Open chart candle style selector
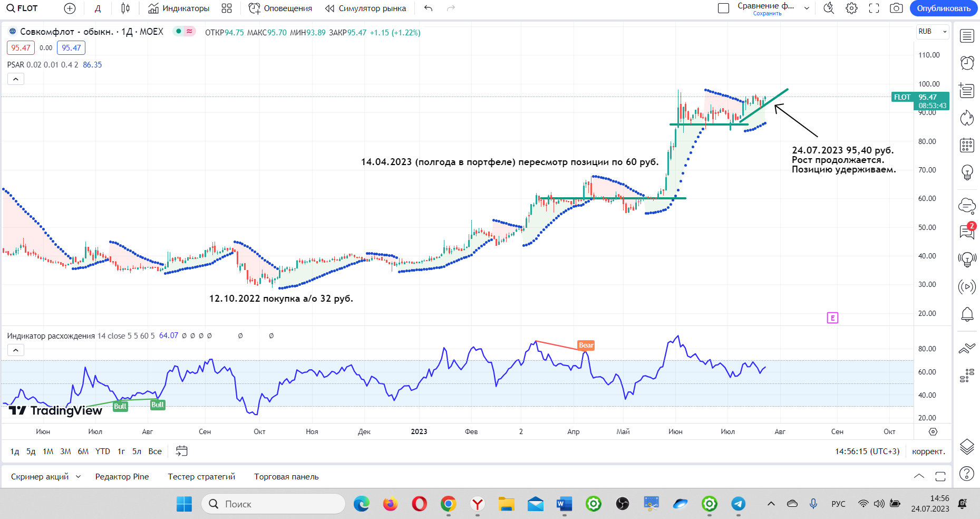Screen dimensions: 980x519 [x=125, y=8]
